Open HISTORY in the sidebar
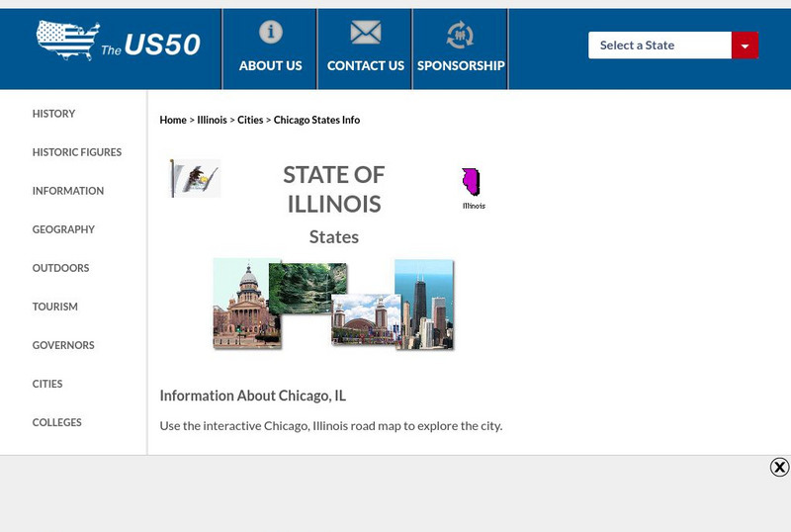 [53, 114]
